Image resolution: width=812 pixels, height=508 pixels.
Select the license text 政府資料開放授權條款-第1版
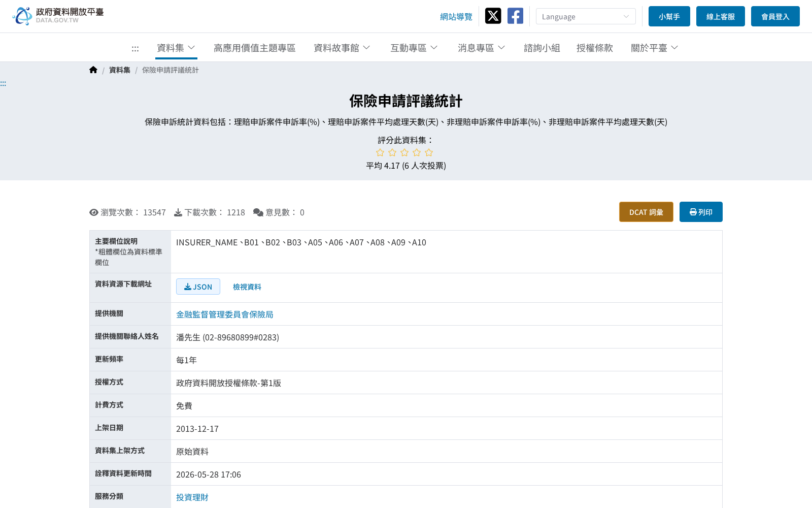pos(228,383)
